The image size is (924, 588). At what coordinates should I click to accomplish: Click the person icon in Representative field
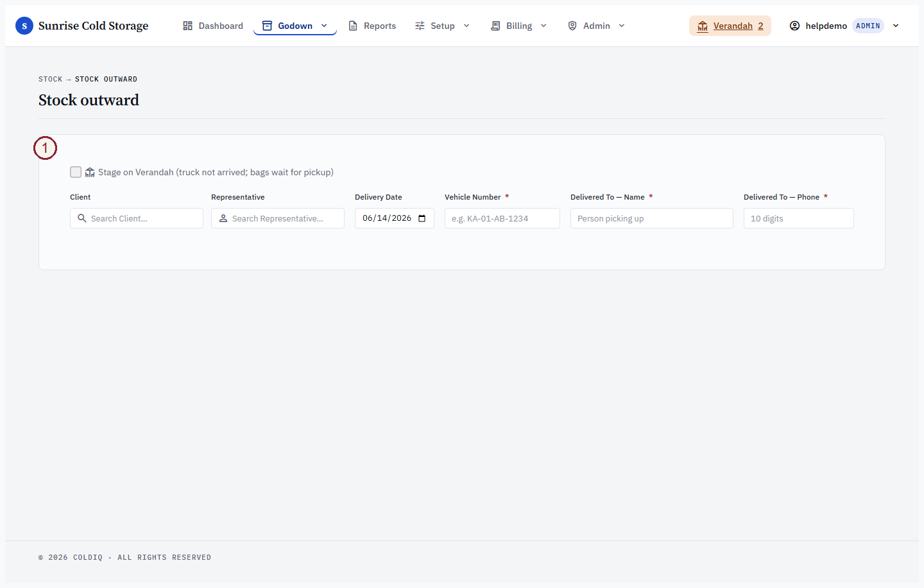coord(223,218)
